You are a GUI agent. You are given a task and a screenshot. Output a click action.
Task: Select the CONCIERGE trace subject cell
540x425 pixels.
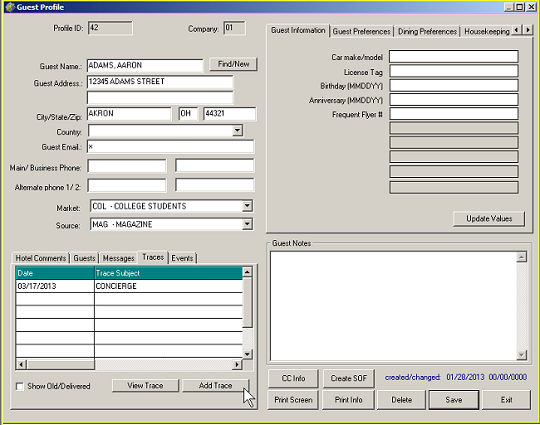click(x=168, y=286)
